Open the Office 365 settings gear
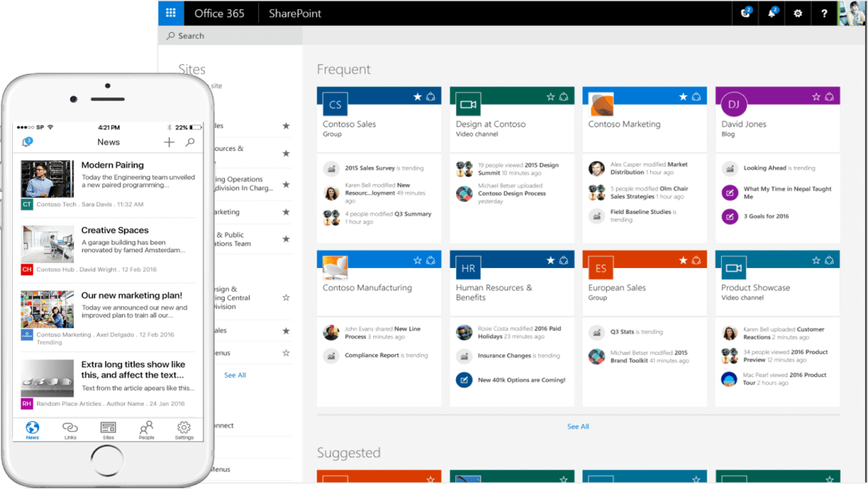This screenshot has height=489, width=868. click(x=797, y=13)
